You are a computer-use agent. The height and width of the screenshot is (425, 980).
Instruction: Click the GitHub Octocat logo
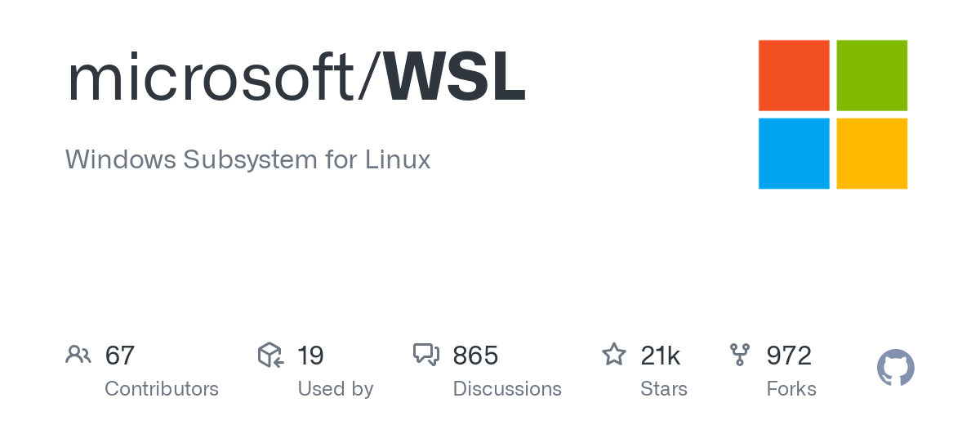pyautogui.click(x=896, y=368)
